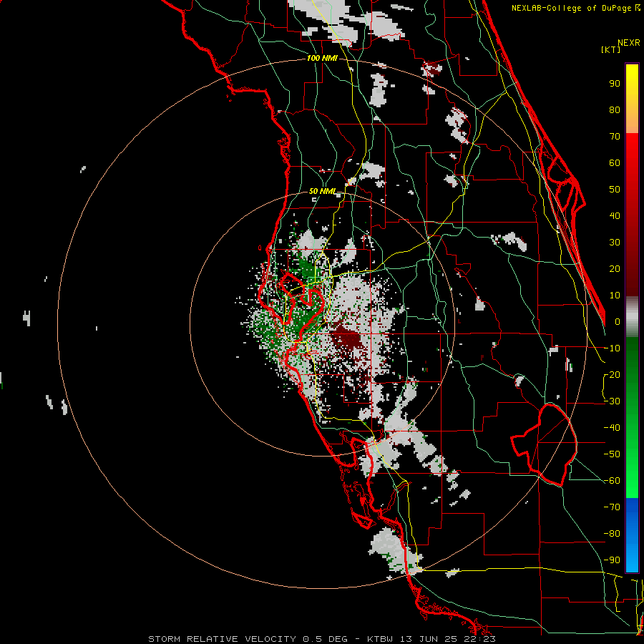The width and height of the screenshot is (644, 644).
Task: Click the positive 90 scale value
Action: [x=615, y=84]
